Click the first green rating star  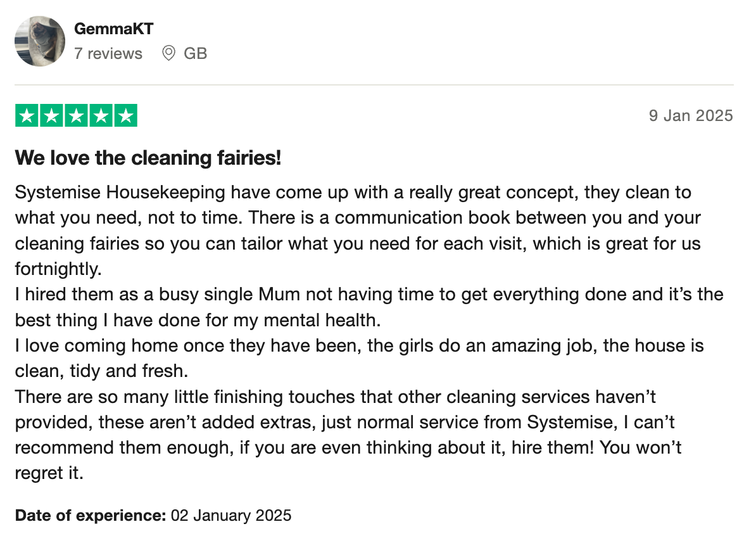point(27,116)
